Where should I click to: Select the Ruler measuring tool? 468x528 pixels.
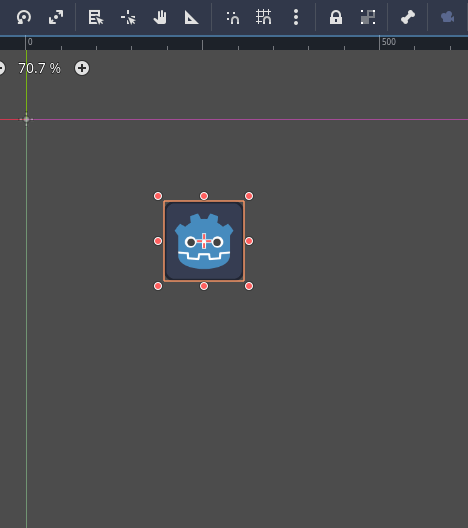pos(192,17)
